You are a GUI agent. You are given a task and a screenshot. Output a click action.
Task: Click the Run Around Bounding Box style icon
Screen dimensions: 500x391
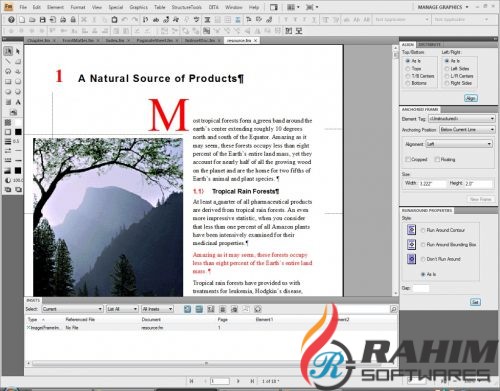pos(411,244)
